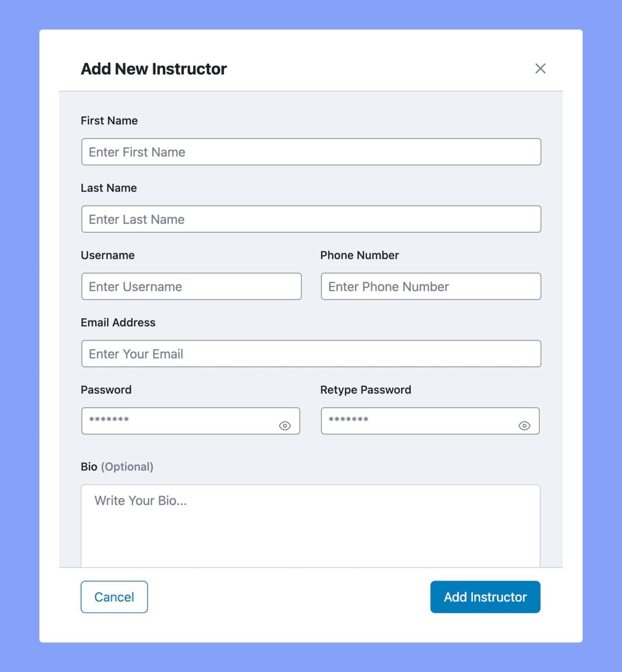Click the Phone Number label text
Image resolution: width=622 pixels, height=672 pixels.
(x=359, y=255)
